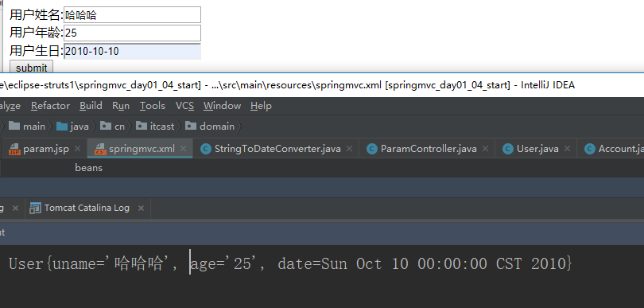644x308 pixels.
Task: Close the springmvc.xml tab
Action: pyautogui.click(x=183, y=149)
